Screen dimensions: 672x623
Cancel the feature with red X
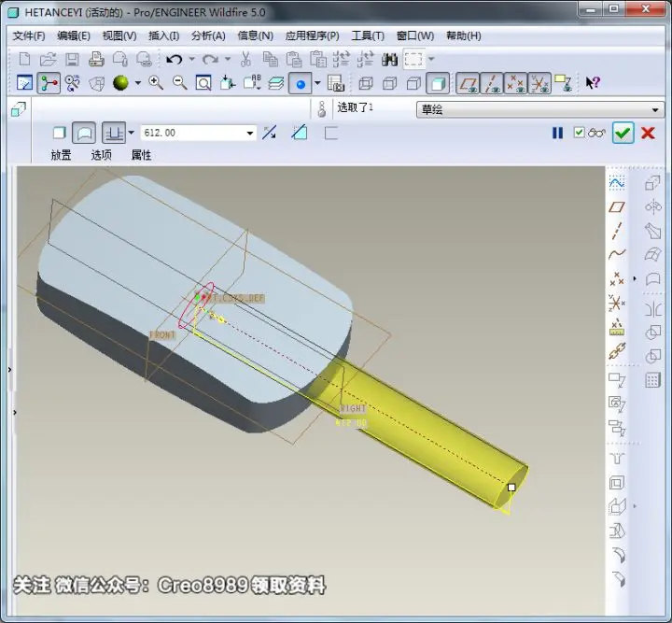click(648, 133)
